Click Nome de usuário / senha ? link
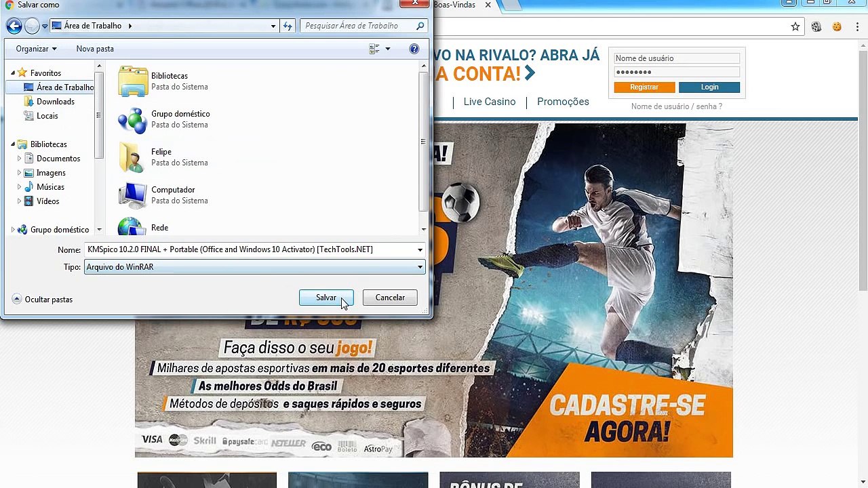868x488 pixels. [x=677, y=106]
